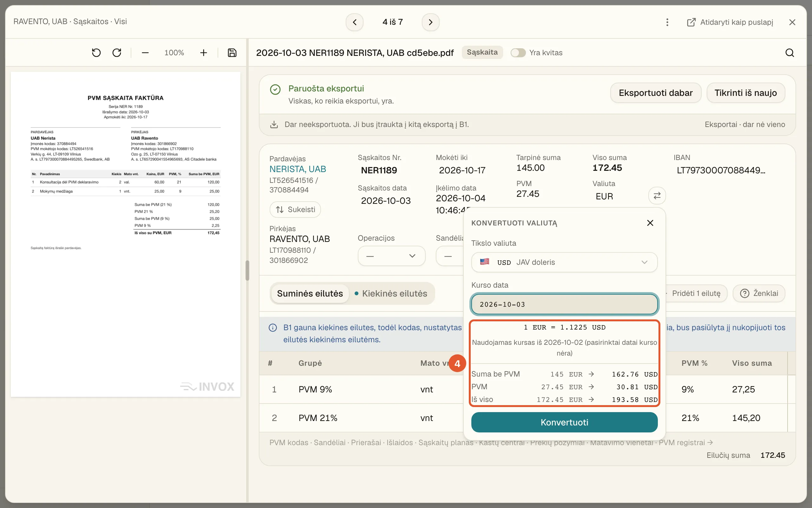Click the PDF invoice page preview

tap(126, 234)
